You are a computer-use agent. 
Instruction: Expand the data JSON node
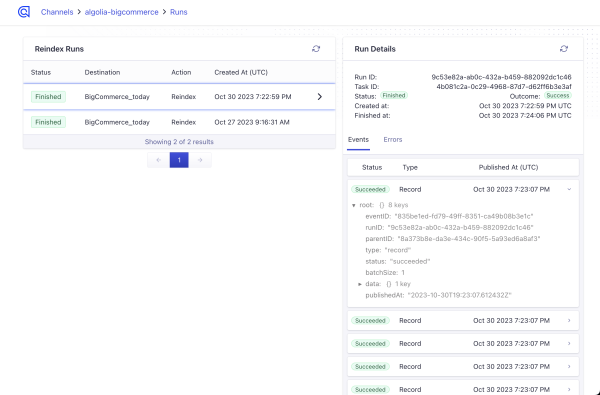point(360,284)
